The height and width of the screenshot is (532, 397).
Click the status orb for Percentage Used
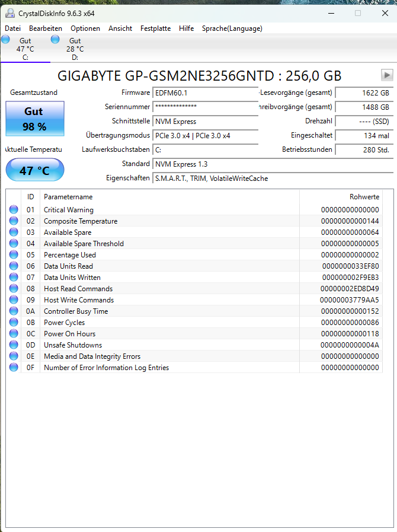click(14, 254)
